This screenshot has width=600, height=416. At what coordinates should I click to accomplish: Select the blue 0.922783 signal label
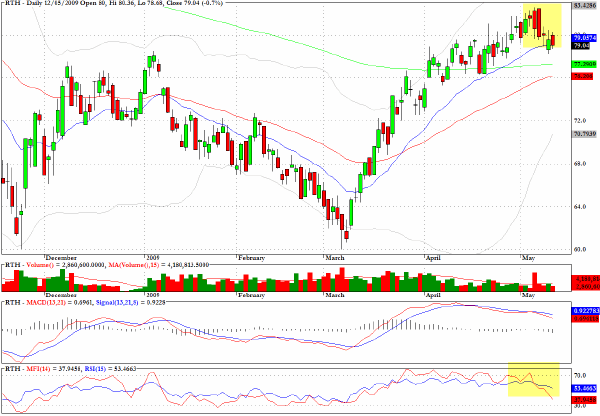click(585, 311)
